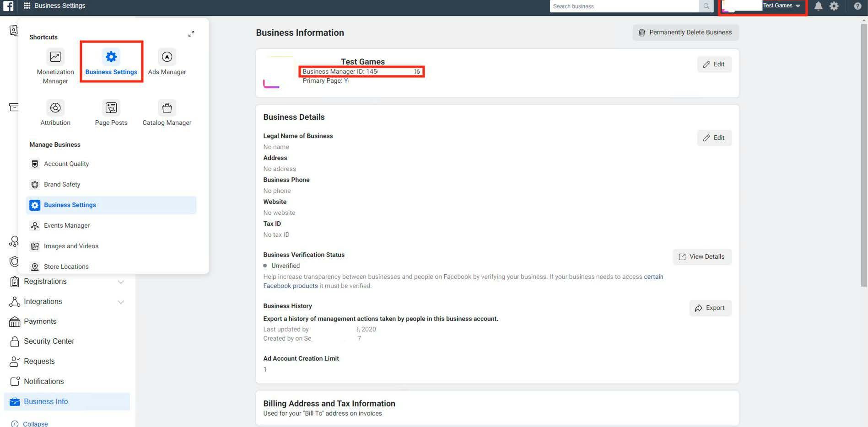Open Images and Videos manager

point(71,246)
